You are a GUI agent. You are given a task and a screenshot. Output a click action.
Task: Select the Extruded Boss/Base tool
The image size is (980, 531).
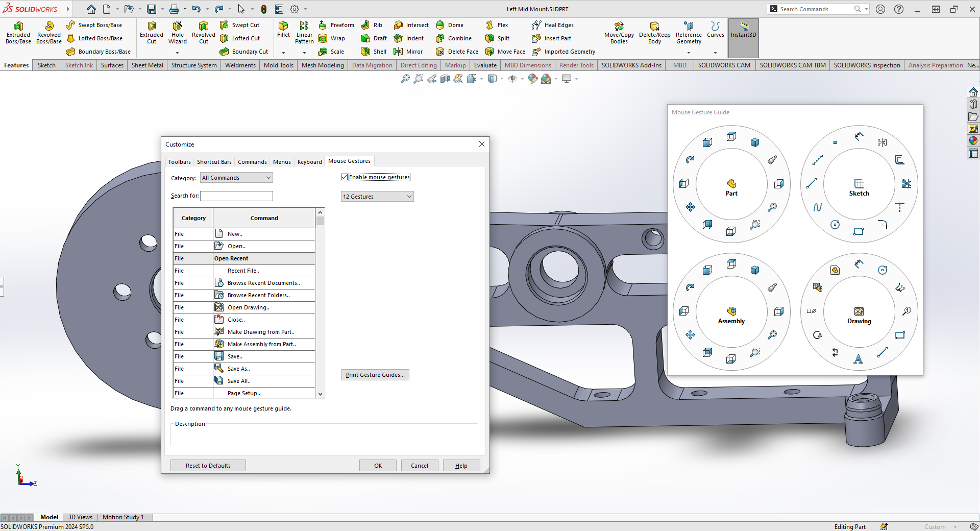(18, 33)
